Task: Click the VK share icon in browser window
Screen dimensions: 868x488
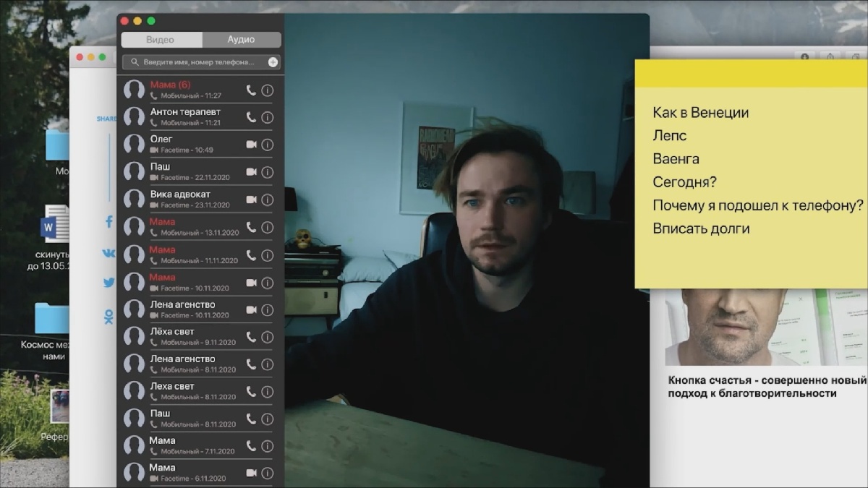Action: click(x=109, y=253)
